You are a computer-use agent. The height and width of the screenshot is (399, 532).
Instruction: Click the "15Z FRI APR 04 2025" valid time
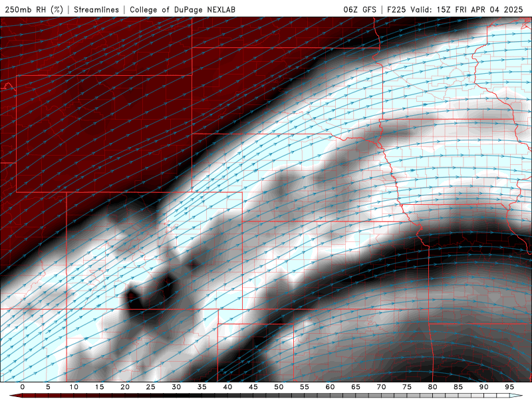pyautogui.click(x=479, y=9)
